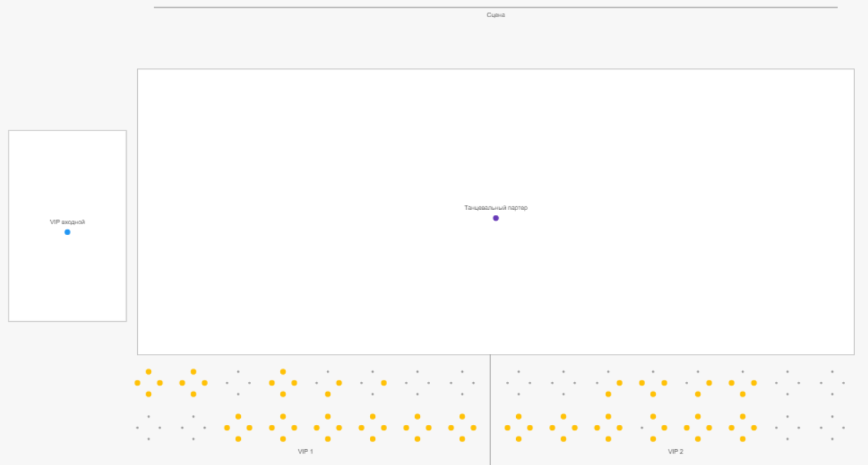This screenshot has height=465, width=868.
Task: Click the purple Танцевальный партер marker dot
Action: click(495, 218)
